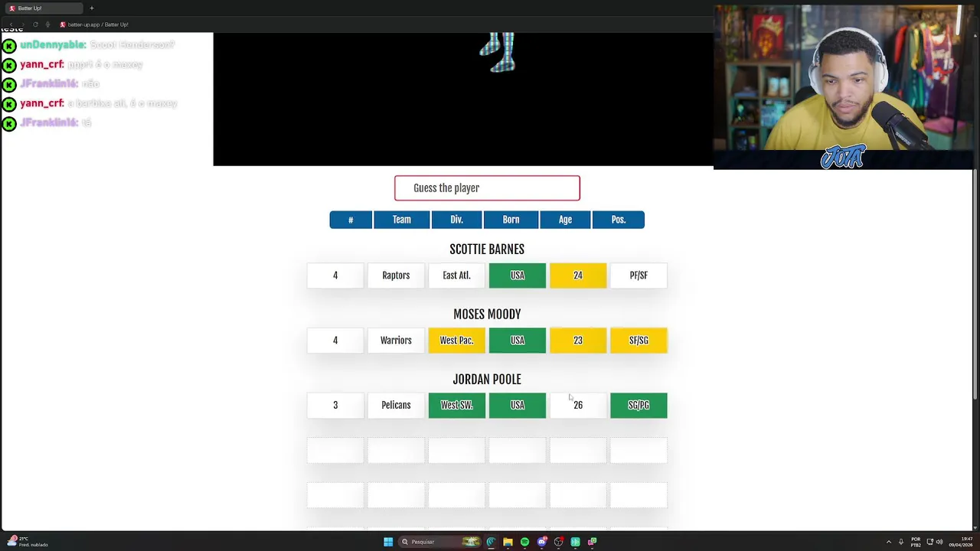Click the green USA cell for Jordan Poole
The image size is (980, 551).
pos(518,406)
